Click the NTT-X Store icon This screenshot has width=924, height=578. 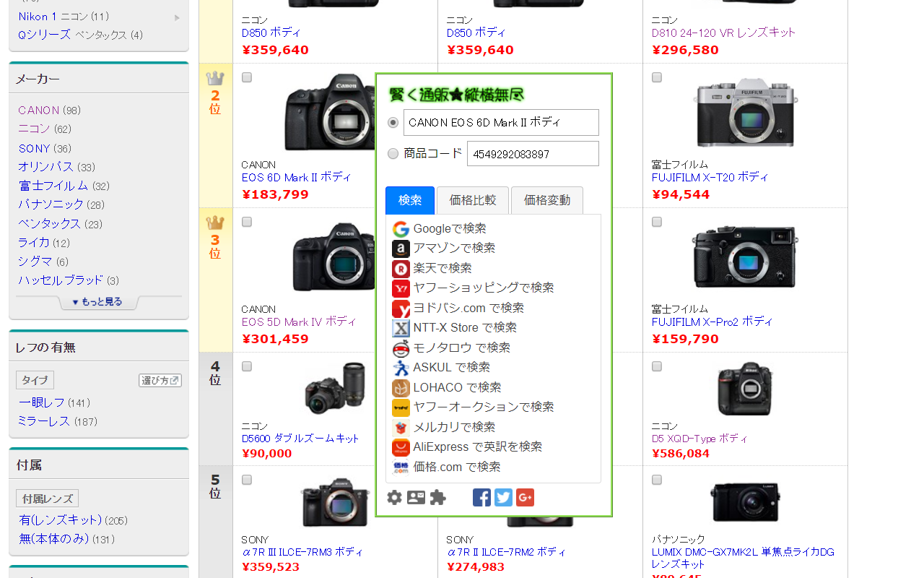point(401,328)
